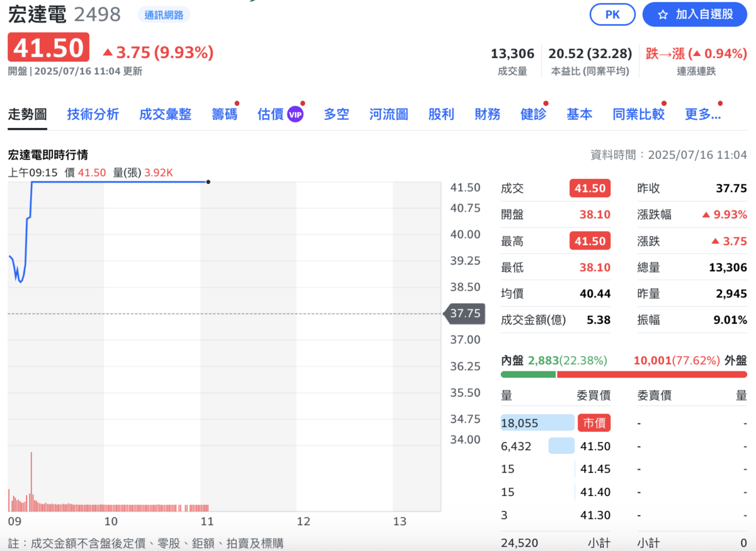Viewport: 756px width, 551px height.
Task: Click the 41.45 bid price
Action: tap(595, 469)
